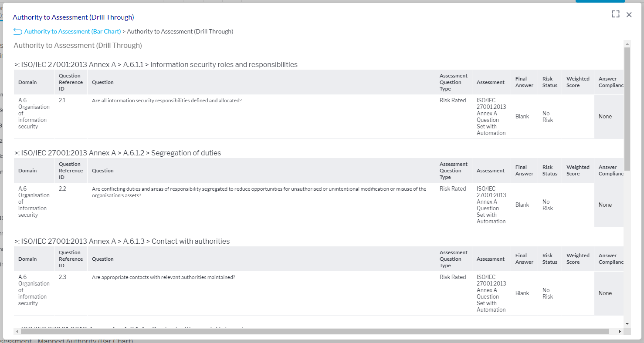
Task: Click the Assessment Question Type column header
Action: [x=453, y=82]
